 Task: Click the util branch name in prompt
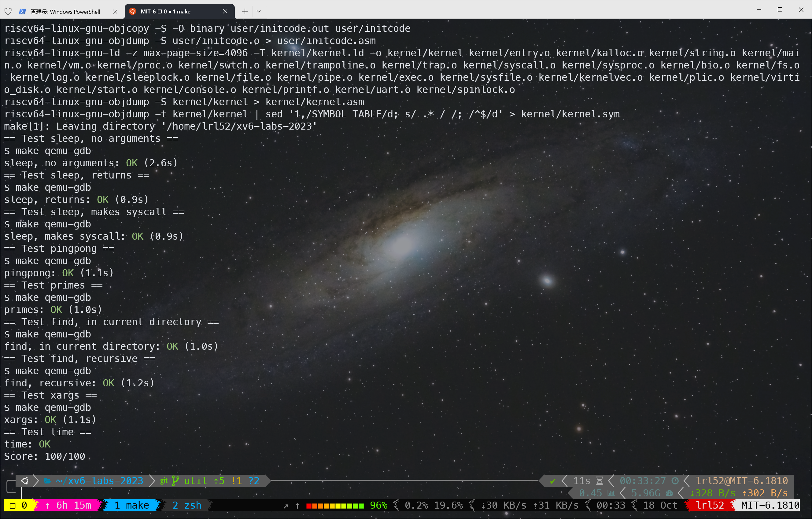(x=196, y=481)
